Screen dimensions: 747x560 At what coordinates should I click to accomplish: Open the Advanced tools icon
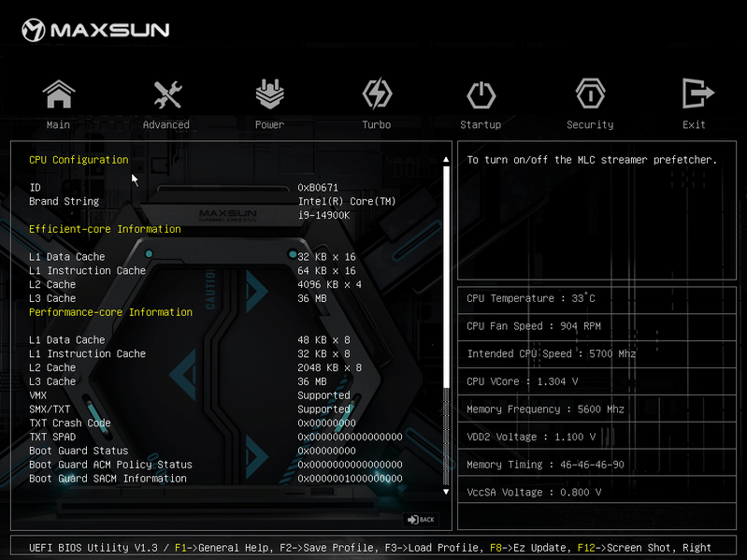click(167, 93)
